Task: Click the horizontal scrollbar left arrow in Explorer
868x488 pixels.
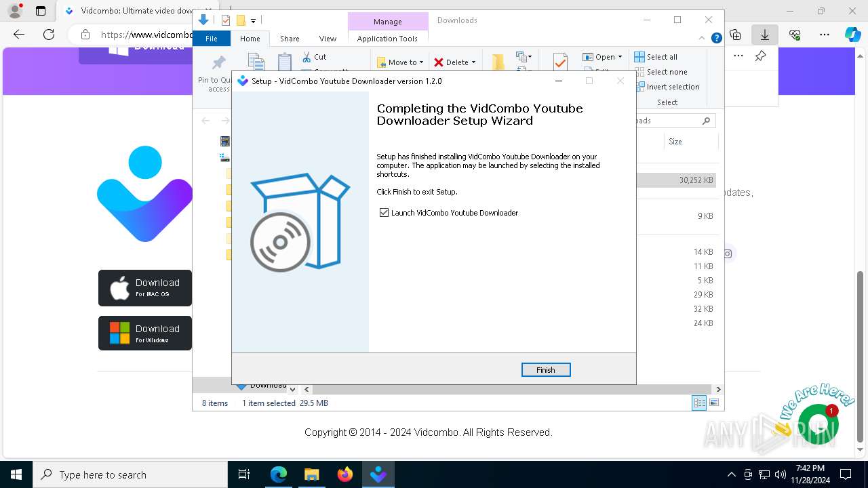Action: pyautogui.click(x=307, y=390)
